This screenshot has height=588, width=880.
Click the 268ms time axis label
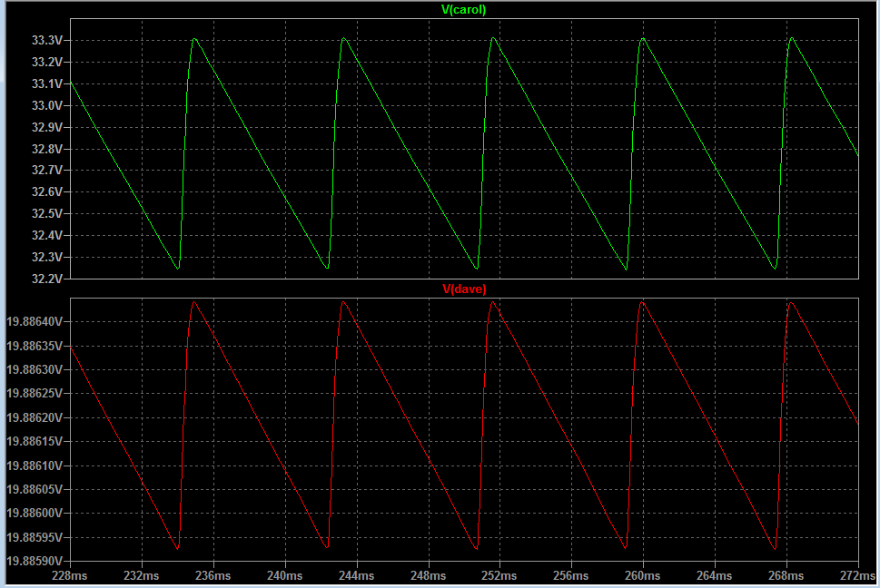[x=786, y=575]
